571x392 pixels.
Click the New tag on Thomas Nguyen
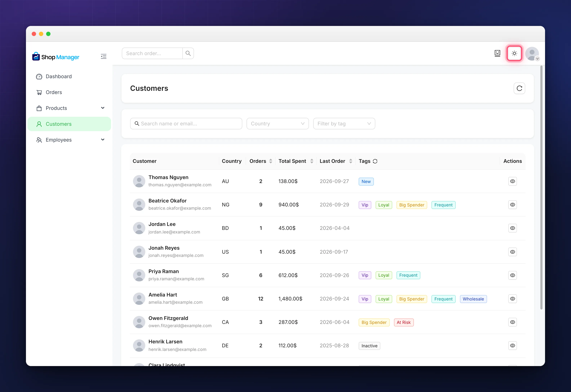point(366,182)
